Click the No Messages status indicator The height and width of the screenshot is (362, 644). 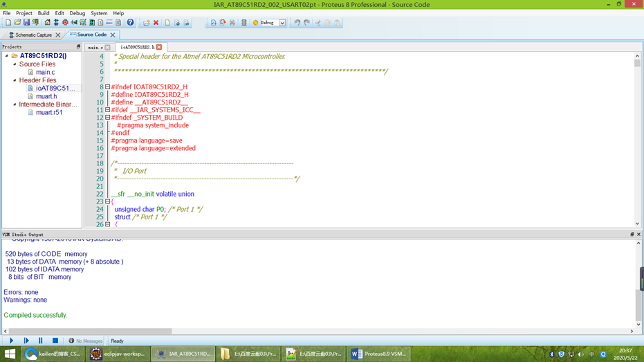coord(86,341)
